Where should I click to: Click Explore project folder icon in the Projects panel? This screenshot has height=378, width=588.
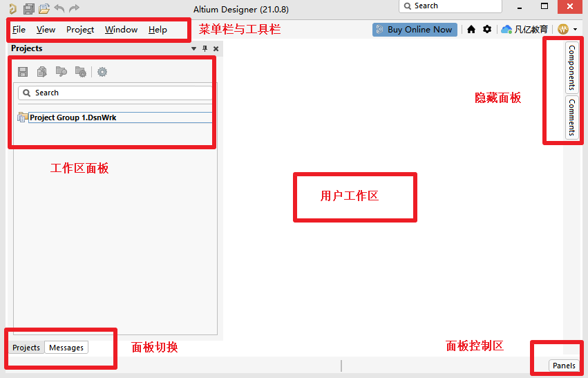tap(61, 72)
